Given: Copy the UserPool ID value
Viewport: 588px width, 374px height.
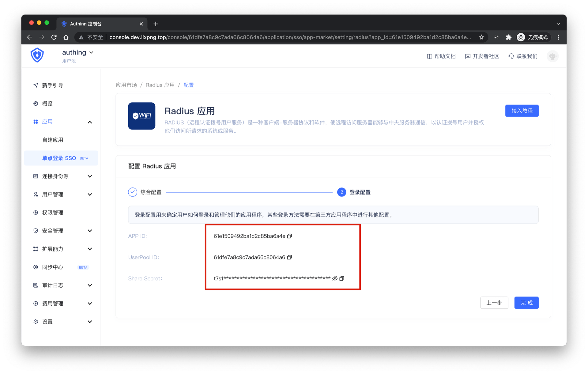Looking at the screenshot, I should pyautogui.click(x=289, y=257).
